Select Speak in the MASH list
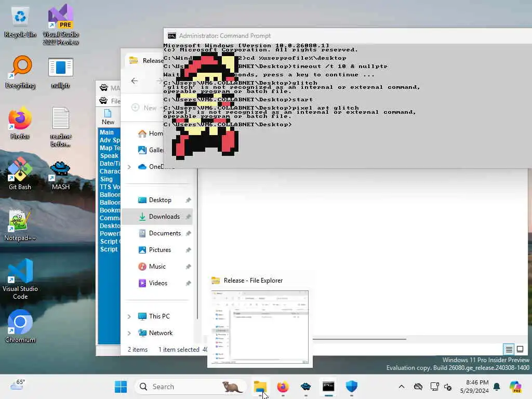The height and width of the screenshot is (399, 532). pyautogui.click(x=109, y=156)
